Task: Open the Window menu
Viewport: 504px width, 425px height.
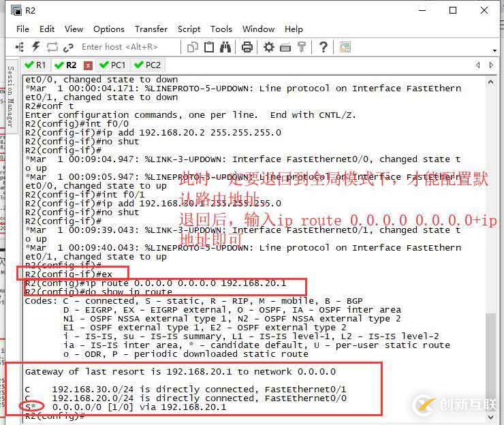Action: tap(258, 29)
